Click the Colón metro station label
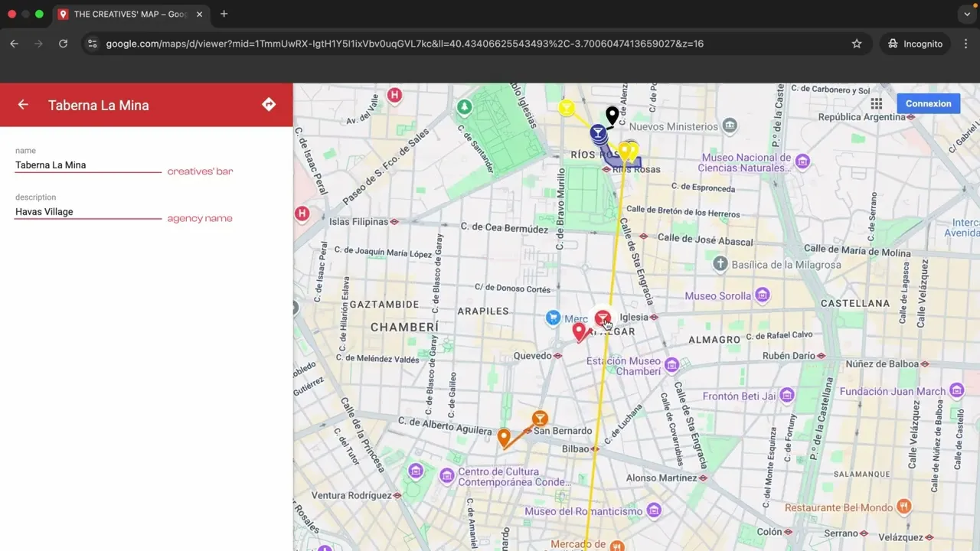This screenshot has width=980, height=551. [x=769, y=532]
